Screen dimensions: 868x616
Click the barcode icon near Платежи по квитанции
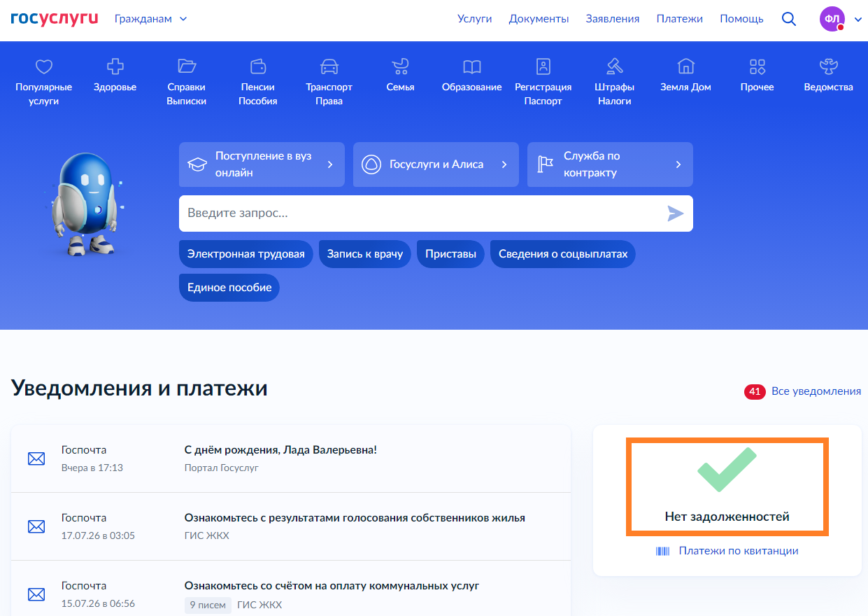[663, 551]
